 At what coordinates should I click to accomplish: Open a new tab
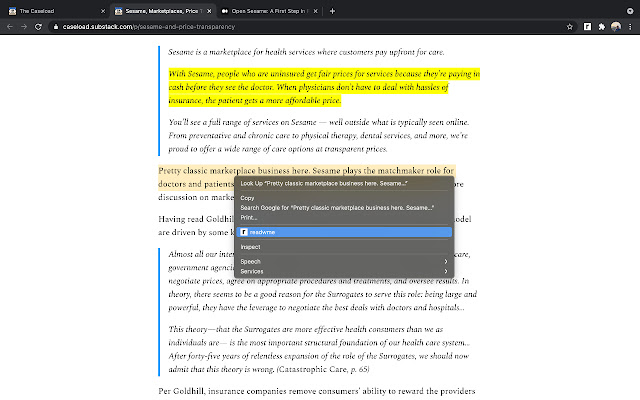coord(332,11)
